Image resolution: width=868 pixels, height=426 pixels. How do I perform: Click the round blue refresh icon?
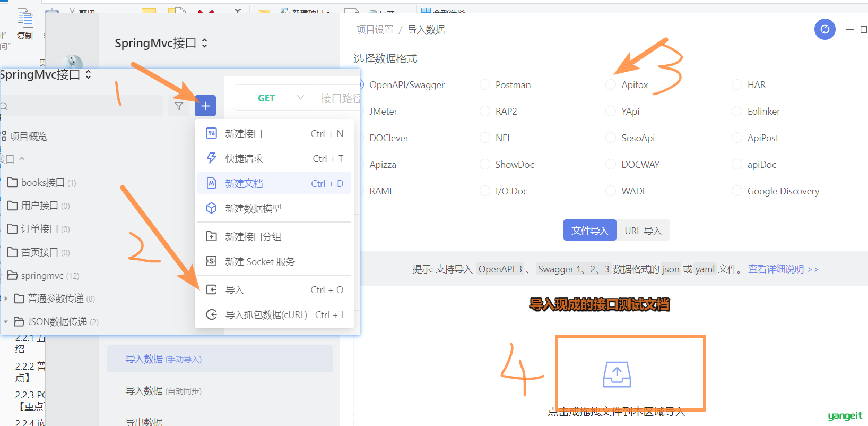[x=824, y=29]
